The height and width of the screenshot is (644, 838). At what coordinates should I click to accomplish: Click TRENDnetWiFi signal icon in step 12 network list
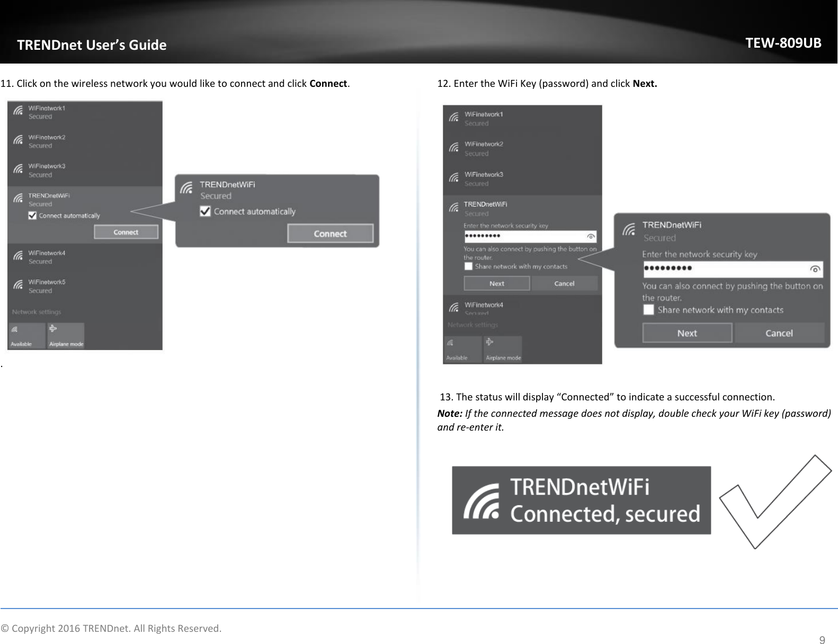(x=454, y=208)
